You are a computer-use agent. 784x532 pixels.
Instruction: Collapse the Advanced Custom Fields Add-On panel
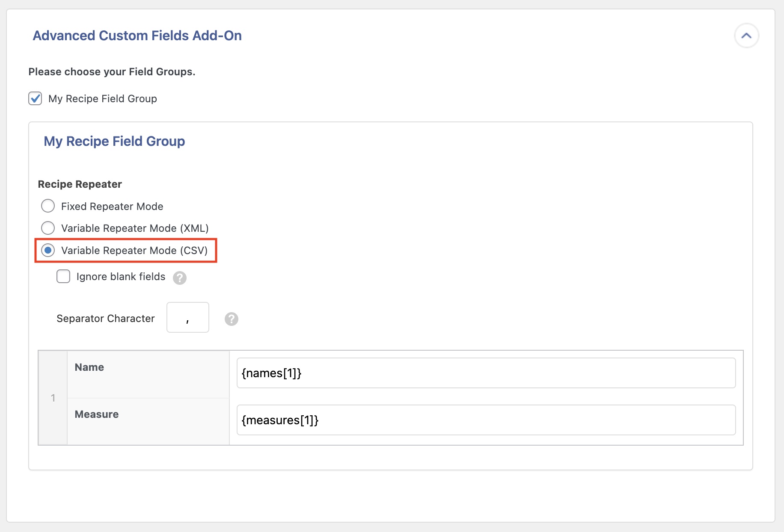pos(746,36)
